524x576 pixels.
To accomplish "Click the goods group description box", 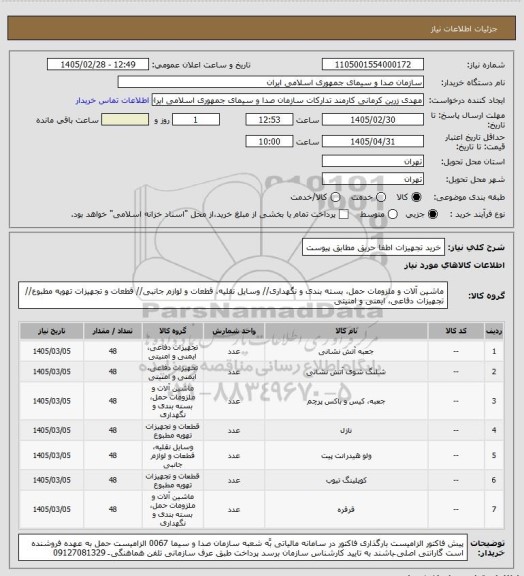I will [x=233, y=296].
